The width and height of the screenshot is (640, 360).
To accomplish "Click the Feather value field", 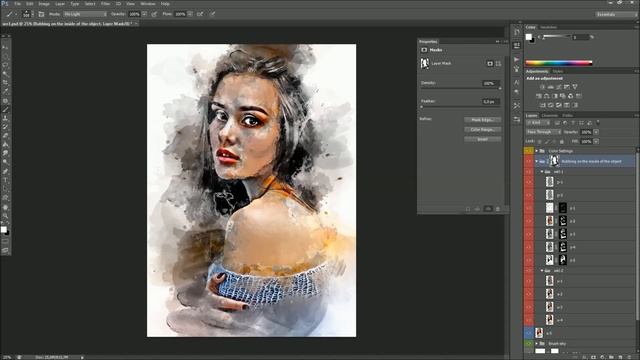I will coord(491,101).
